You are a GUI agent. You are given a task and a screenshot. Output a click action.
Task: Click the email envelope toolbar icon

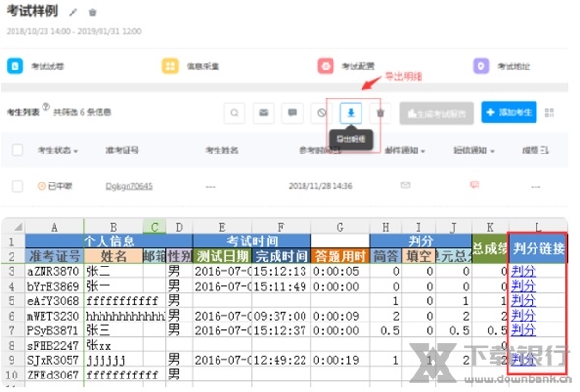pyautogui.click(x=263, y=113)
